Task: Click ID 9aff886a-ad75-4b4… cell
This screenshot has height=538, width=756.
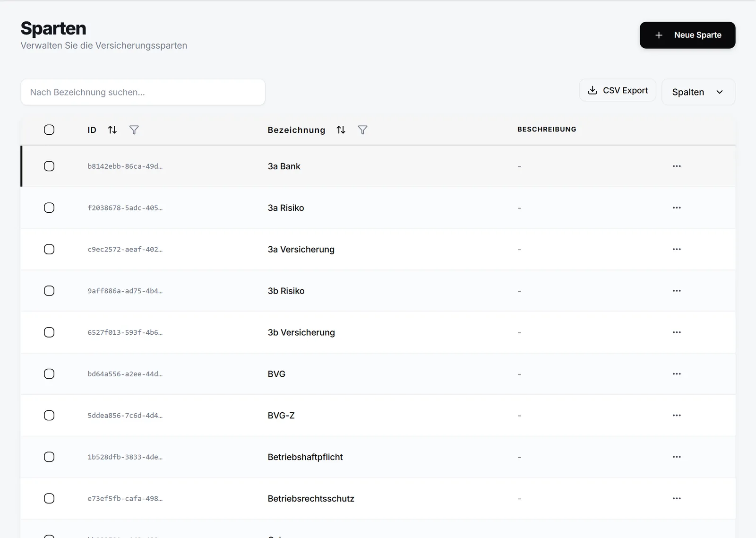Action: coord(125,291)
